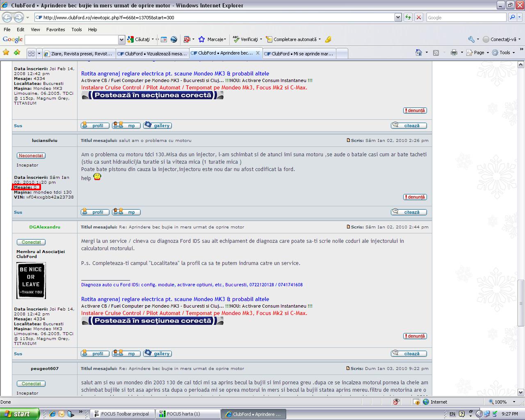The image size is (525, 420).
Task: Click the Windows Start button
Action: 19,414
